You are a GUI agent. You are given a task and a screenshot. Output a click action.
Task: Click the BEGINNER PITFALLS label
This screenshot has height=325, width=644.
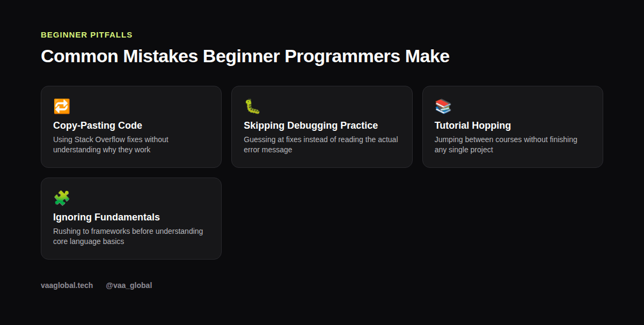86,35
